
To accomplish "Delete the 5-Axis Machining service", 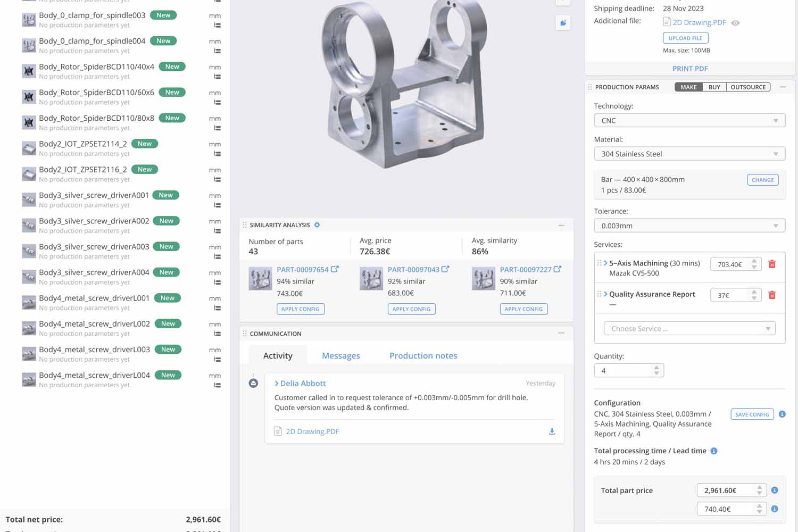I will tap(772, 264).
